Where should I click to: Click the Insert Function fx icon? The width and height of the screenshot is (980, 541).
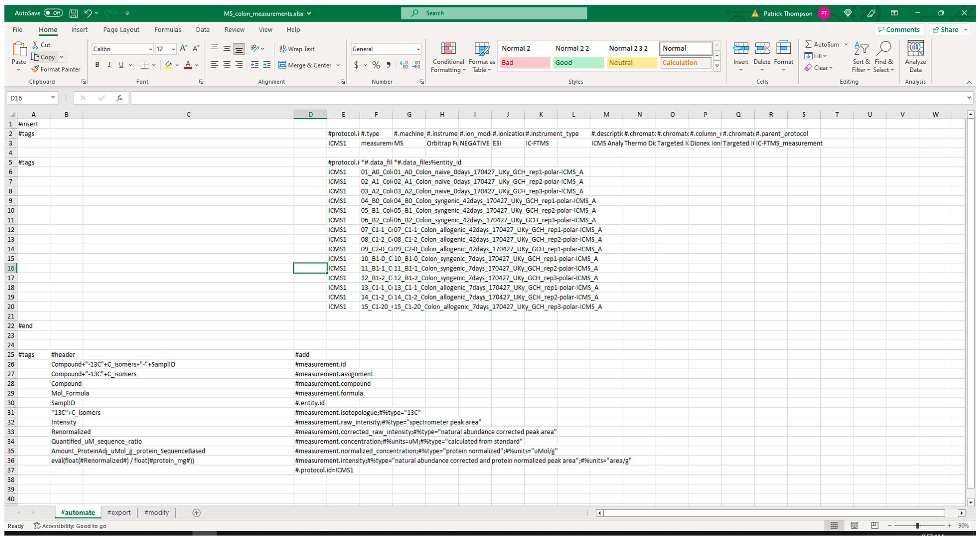click(119, 98)
